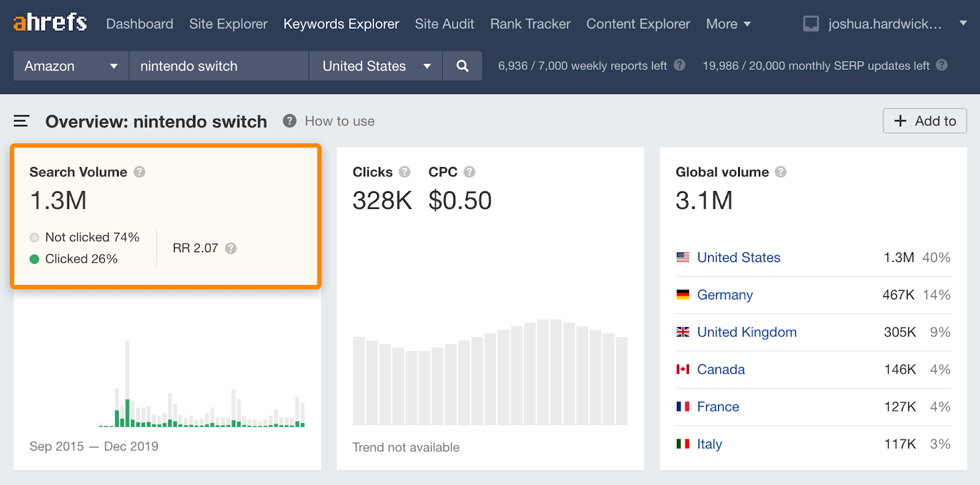This screenshot has width=980, height=485.
Task: Open the Amazon search engine dropdown
Action: point(70,66)
